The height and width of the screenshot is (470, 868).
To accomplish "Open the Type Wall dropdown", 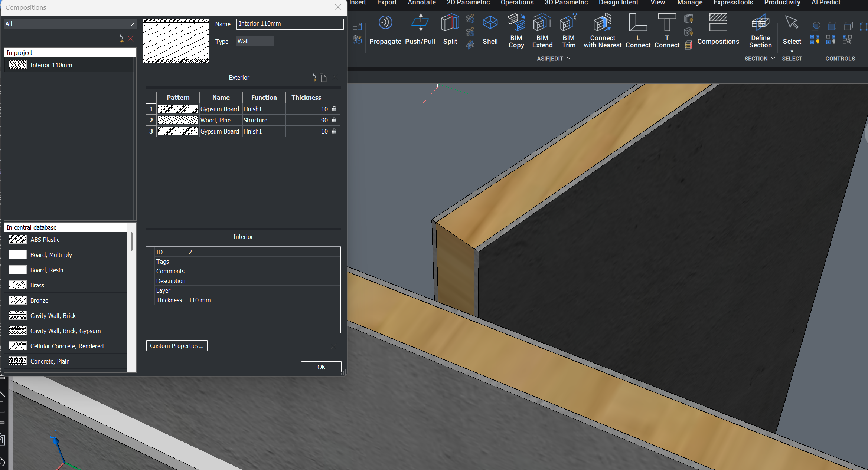I will (x=255, y=42).
